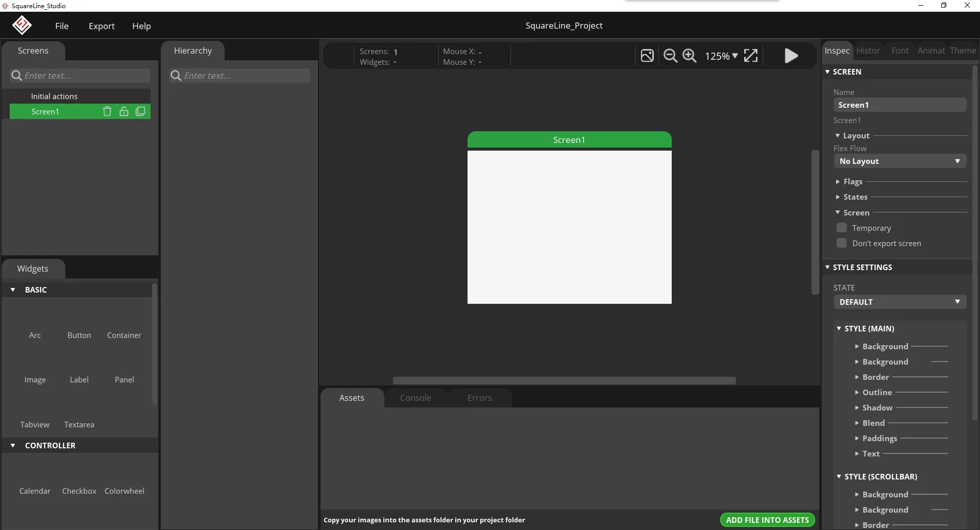Click the fit-to-screen expand icon
Screen dimensions: 980x530
tap(751, 56)
